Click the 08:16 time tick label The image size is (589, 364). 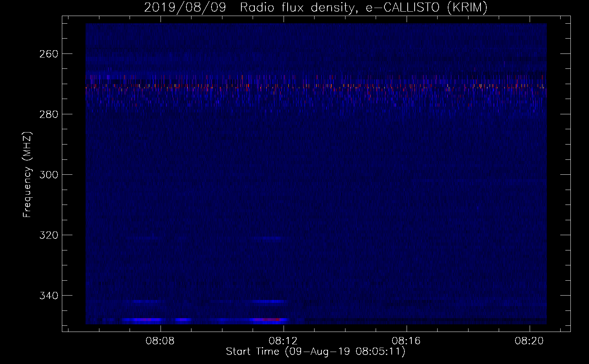pyautogui.click(x=406, y=341)
